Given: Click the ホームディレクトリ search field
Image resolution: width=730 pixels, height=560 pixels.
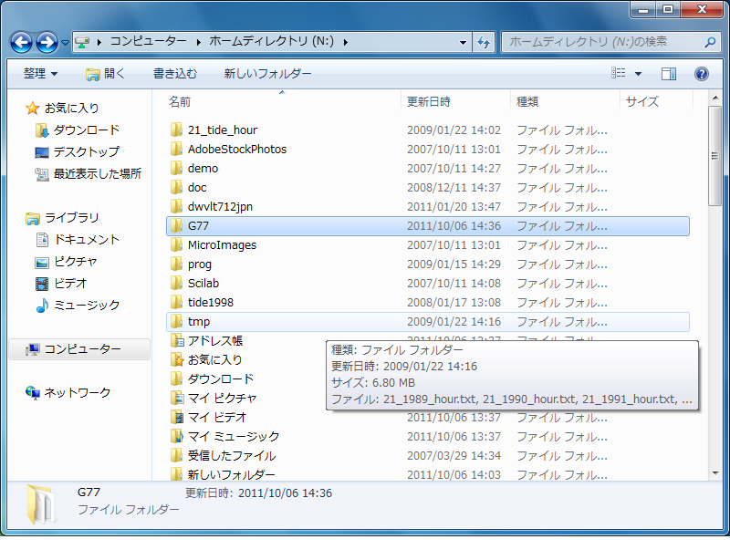Looking at the screenshot, I should click(602, 42).
